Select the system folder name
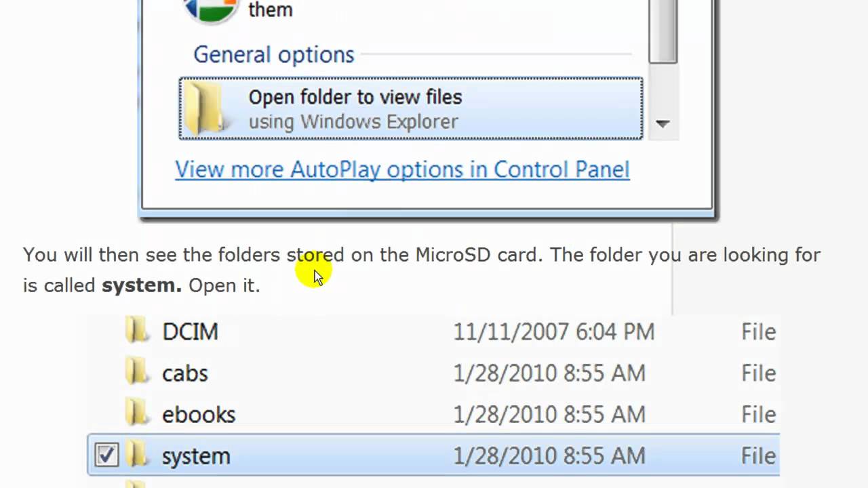This screenshot has height=488, width=868. (x=196, y=455)
